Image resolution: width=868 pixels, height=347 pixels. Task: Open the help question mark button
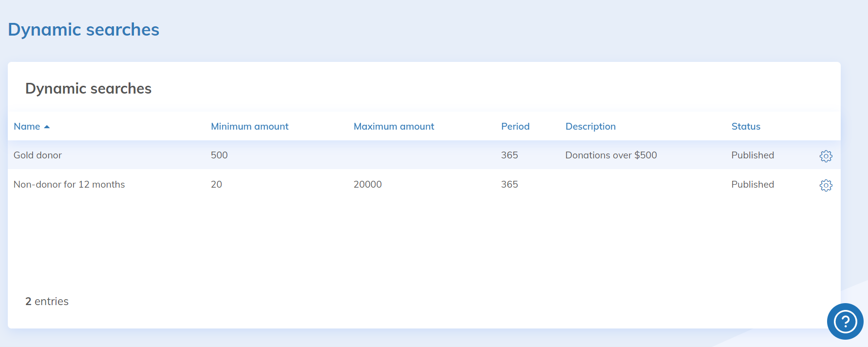click(x=845, y=322)
